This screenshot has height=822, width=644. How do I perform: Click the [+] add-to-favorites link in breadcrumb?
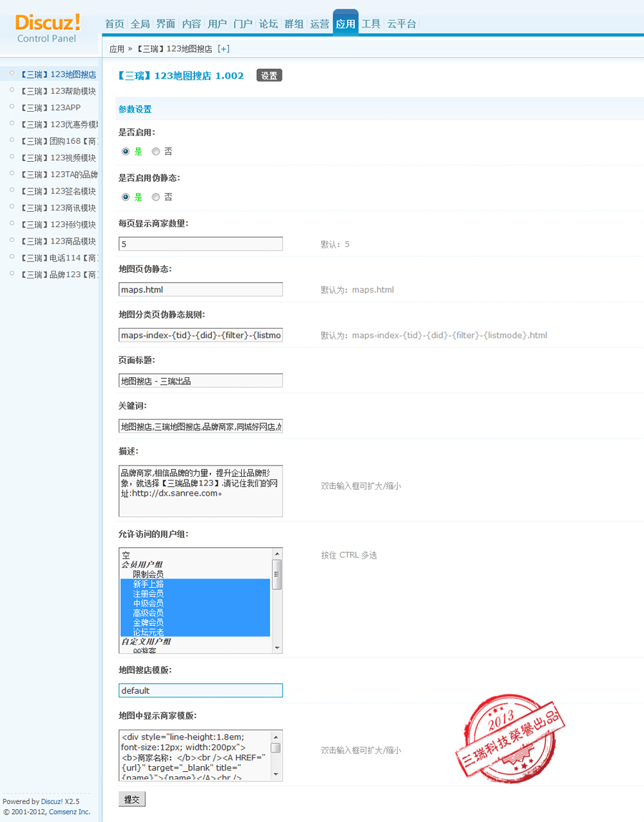click(224, 49)
